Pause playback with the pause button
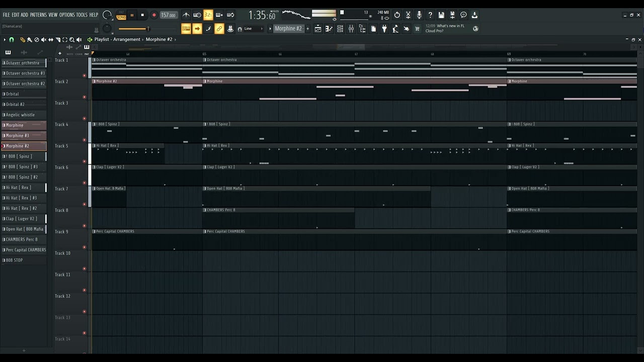This screenshot has height=362, width=644. coord(132,15)
